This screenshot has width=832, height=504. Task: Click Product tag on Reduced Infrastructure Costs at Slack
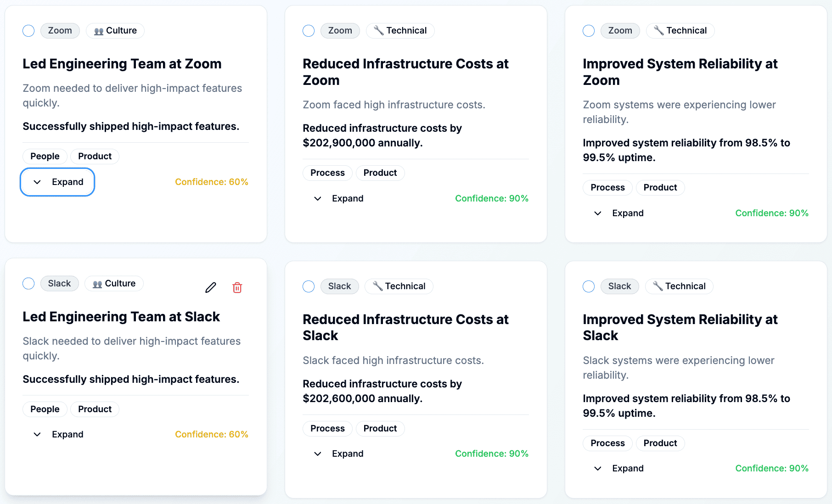point(380,429)
